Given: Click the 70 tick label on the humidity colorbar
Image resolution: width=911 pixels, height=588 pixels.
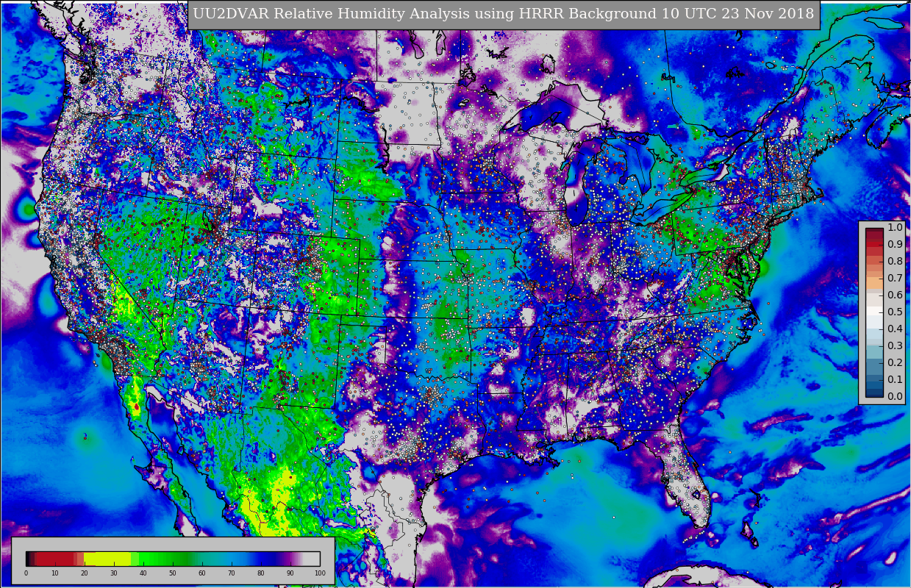Looking at the screenshot, I should point(232,573).
